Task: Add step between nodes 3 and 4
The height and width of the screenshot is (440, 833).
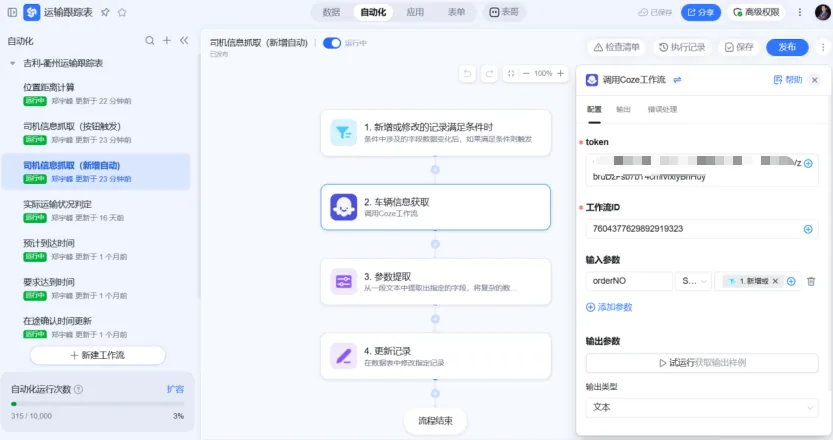Action: click(435, 319)
